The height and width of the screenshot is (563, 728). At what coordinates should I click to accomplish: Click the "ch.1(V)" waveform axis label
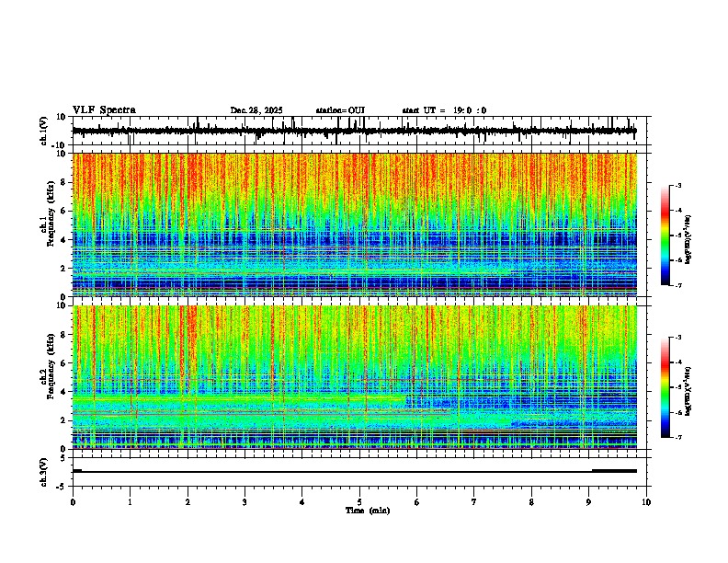[x=44, y=131]
